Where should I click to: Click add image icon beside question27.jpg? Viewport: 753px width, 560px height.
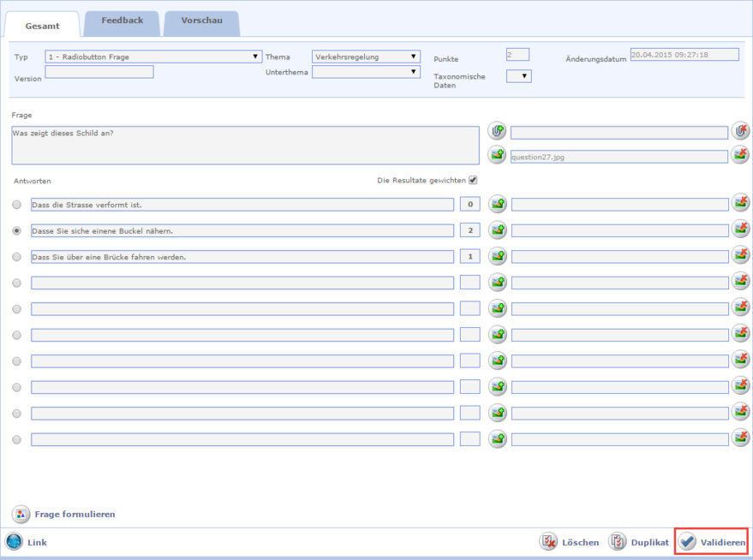pos(497,155)
